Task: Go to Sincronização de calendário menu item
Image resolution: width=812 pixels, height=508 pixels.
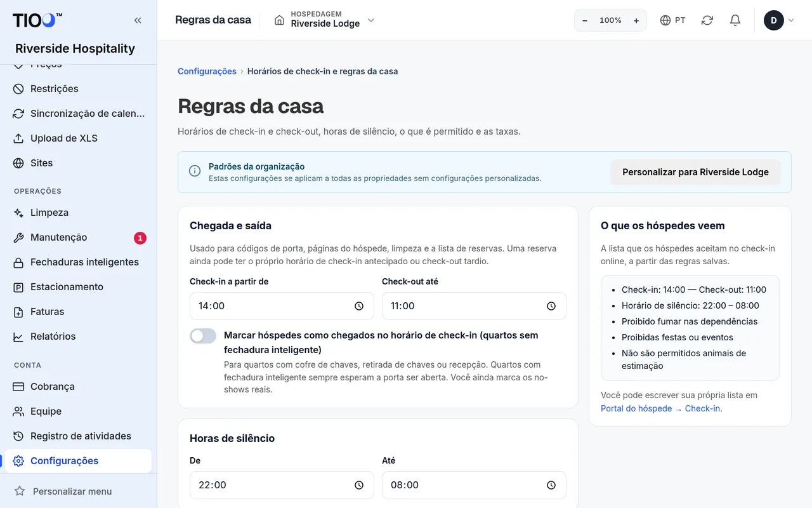Action: click(79, 114)
